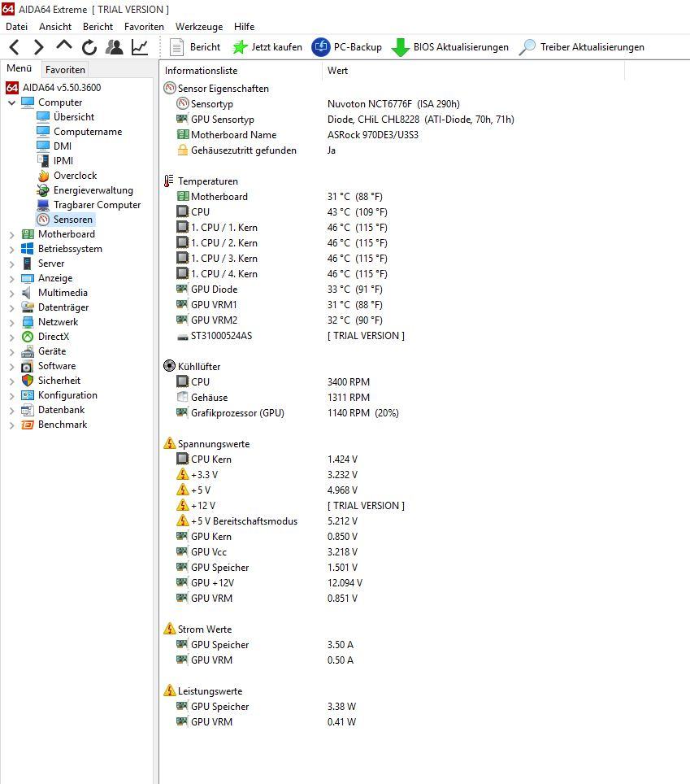
Task: Select the Temperaturen section heading
Action: (x=201, y=181)
